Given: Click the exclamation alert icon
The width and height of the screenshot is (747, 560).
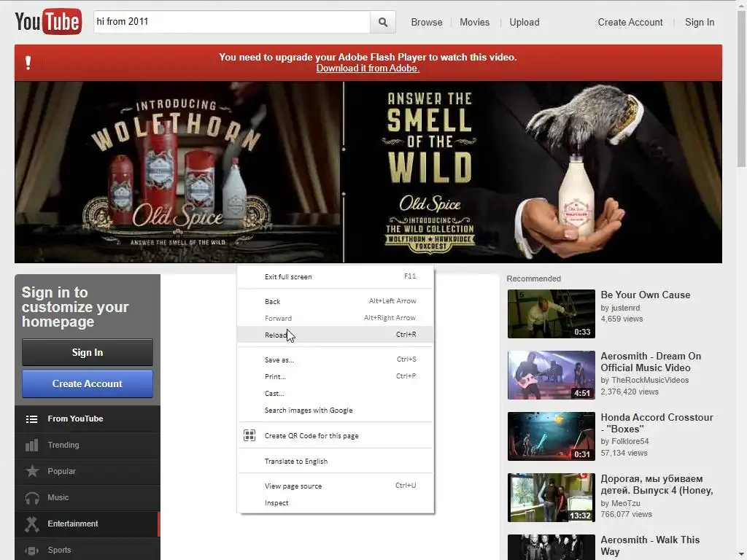Looking at the screenshot, I should pyautogui.click(x=28, y=63).
